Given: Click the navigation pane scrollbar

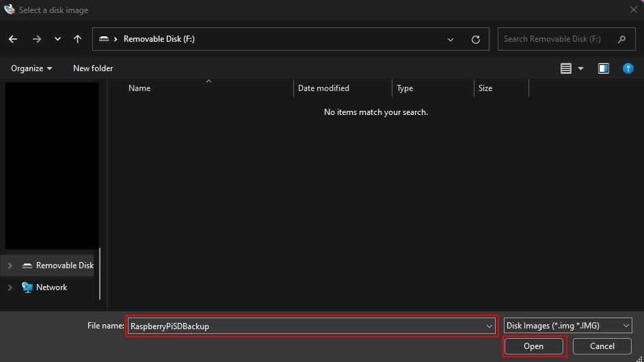Looking at the screenshot, I should click(100, 274).
